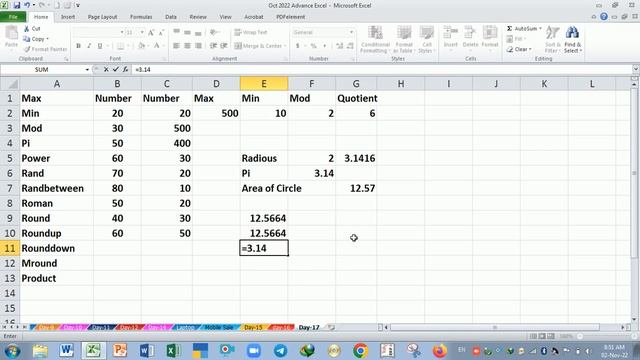
Task: Open Telegram from taskbar
Action: 280,351
